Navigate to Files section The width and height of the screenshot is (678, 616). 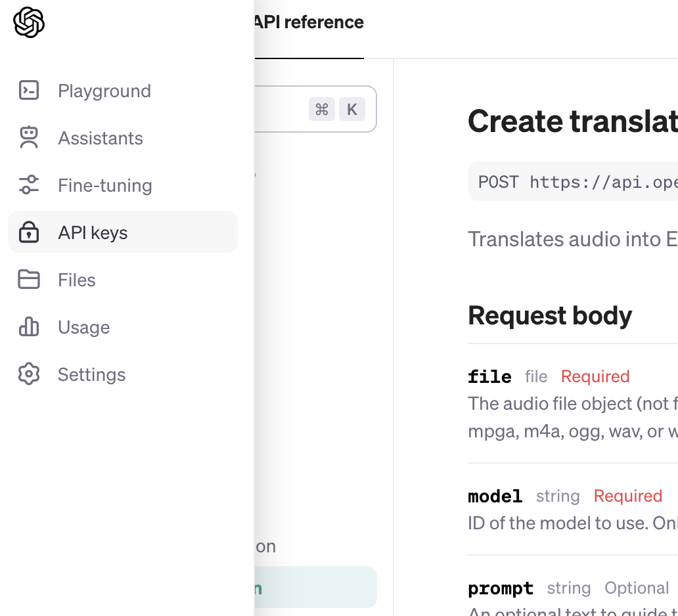(x=123, y=280)
